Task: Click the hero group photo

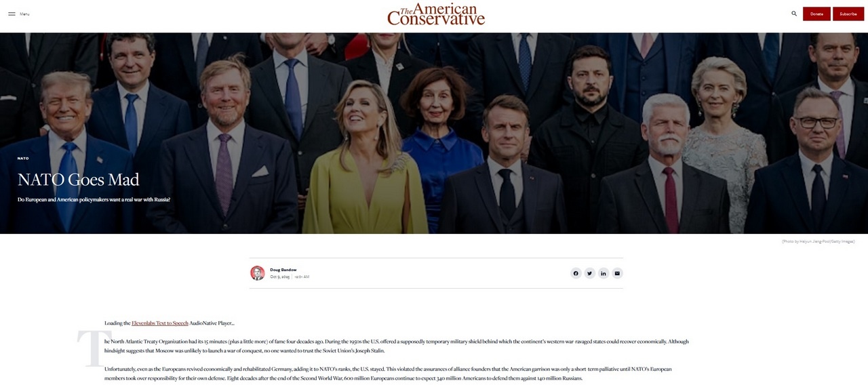Action: click(434, 133)
